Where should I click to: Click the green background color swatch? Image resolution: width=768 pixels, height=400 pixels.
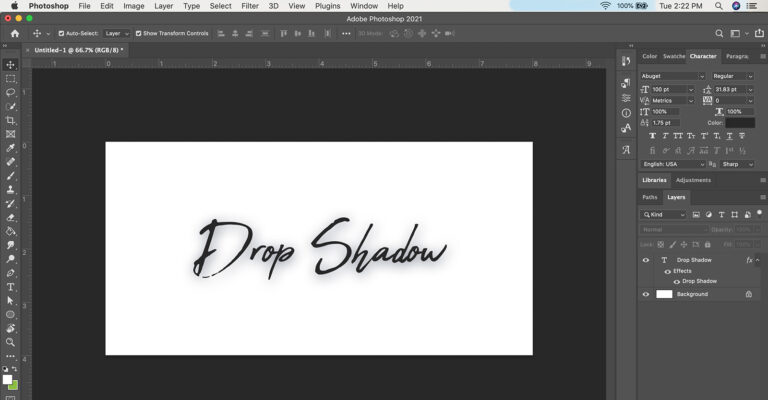coord(14,386)
